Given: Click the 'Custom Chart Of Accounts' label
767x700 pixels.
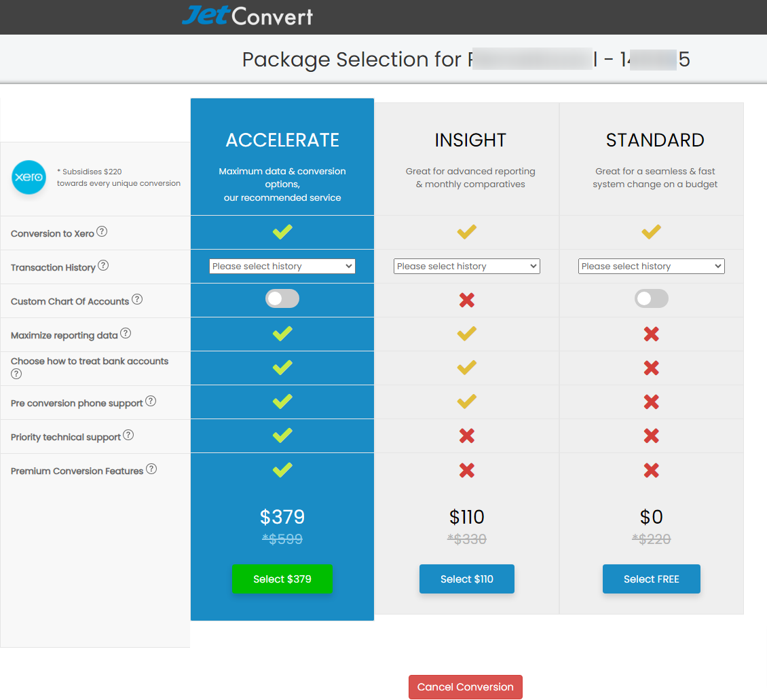Looking at the screenshot, I should [70, 302].
